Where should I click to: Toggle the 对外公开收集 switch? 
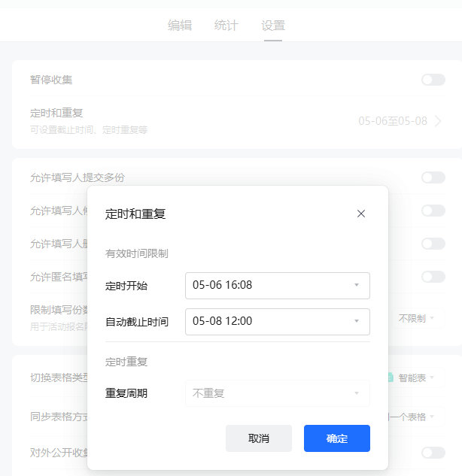[433, 453]
